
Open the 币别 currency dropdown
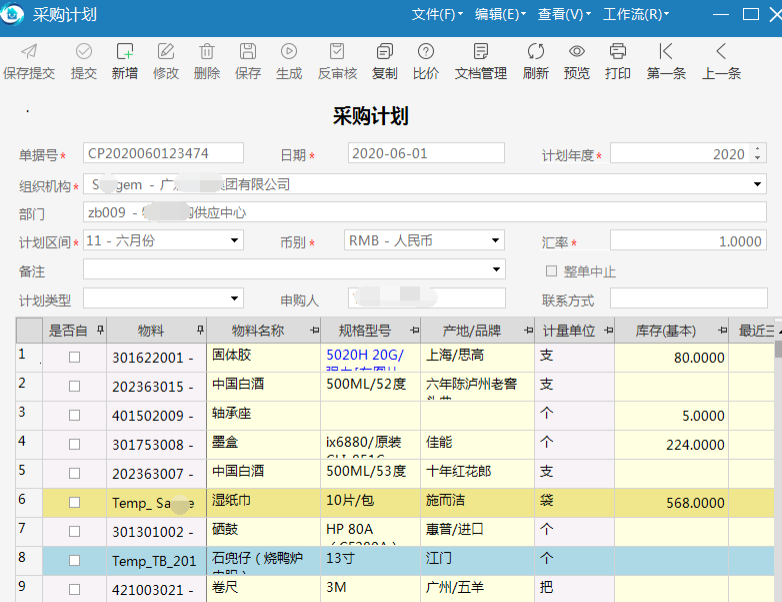point(495,240)
